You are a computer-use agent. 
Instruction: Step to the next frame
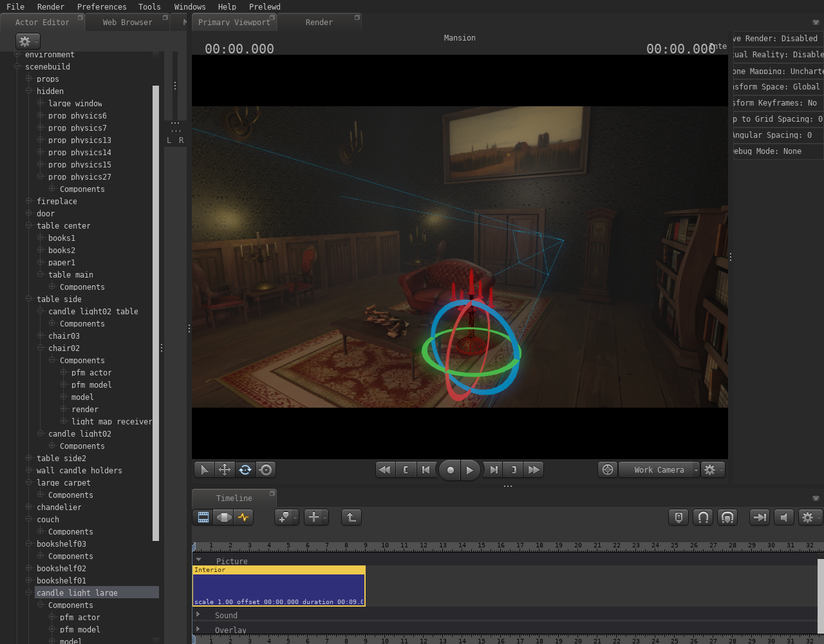click(x=493, y=469)
